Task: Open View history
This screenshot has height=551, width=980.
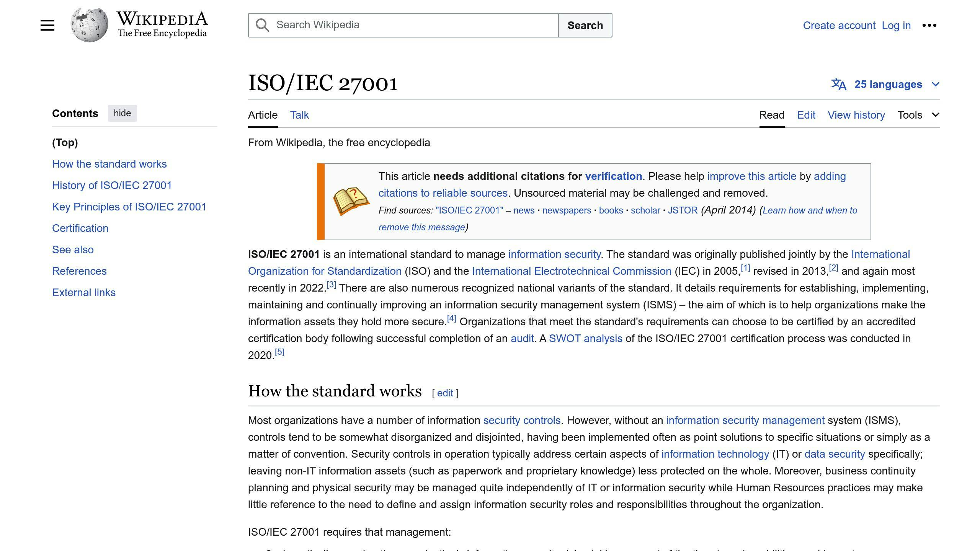Action: tap(856, 115)
